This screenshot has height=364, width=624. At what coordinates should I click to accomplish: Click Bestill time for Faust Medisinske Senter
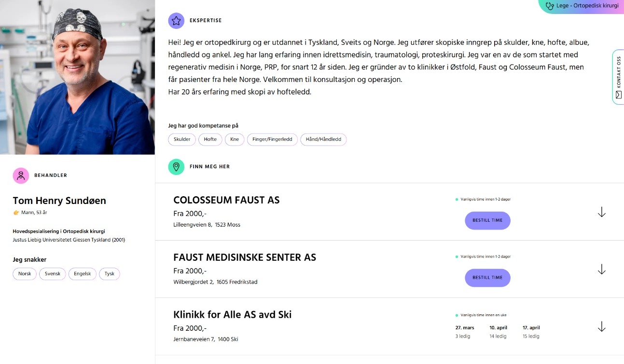[x=487, y=278]
